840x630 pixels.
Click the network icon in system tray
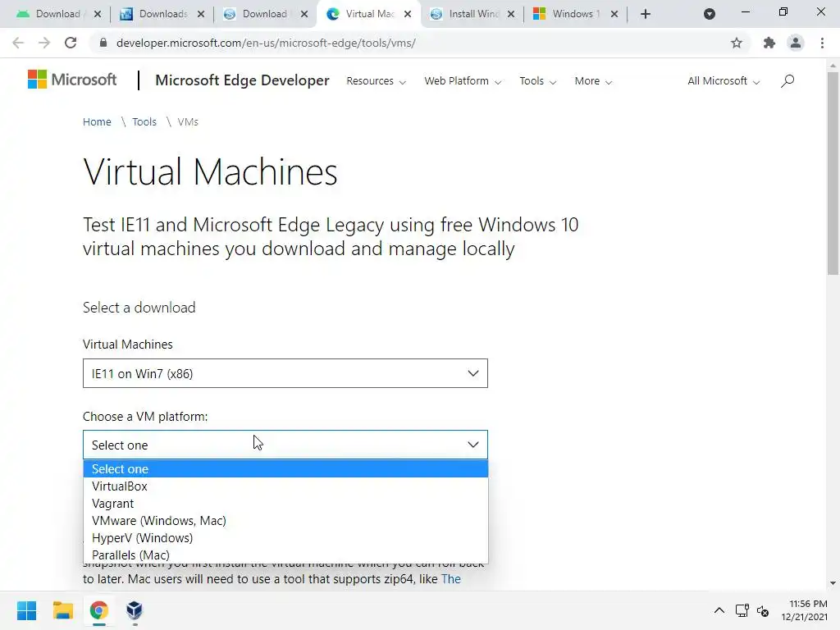pyautogui.click(x=742, y=610)
